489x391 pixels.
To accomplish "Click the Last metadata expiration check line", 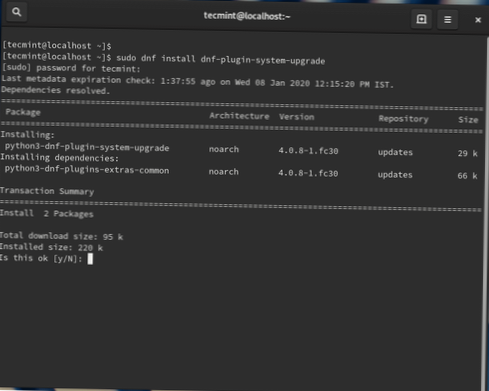I will click(x=197, y=82).
